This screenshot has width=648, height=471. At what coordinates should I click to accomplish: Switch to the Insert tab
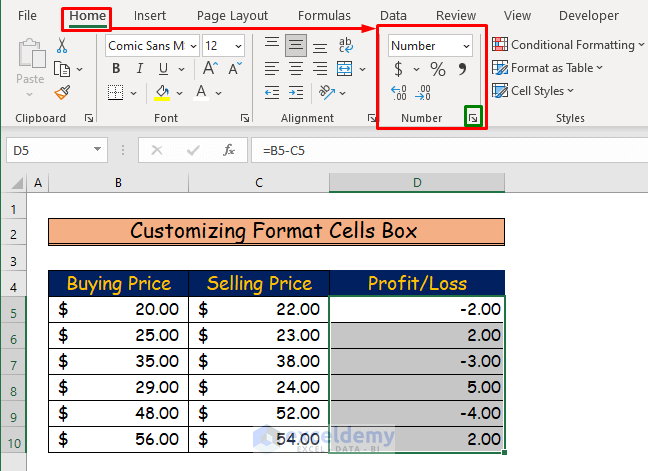[150, 16]
